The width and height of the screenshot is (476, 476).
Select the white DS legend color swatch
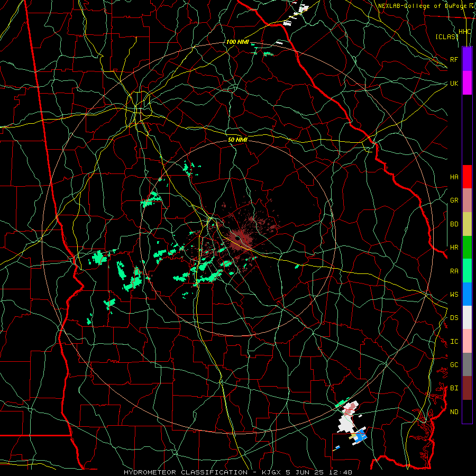467,317
